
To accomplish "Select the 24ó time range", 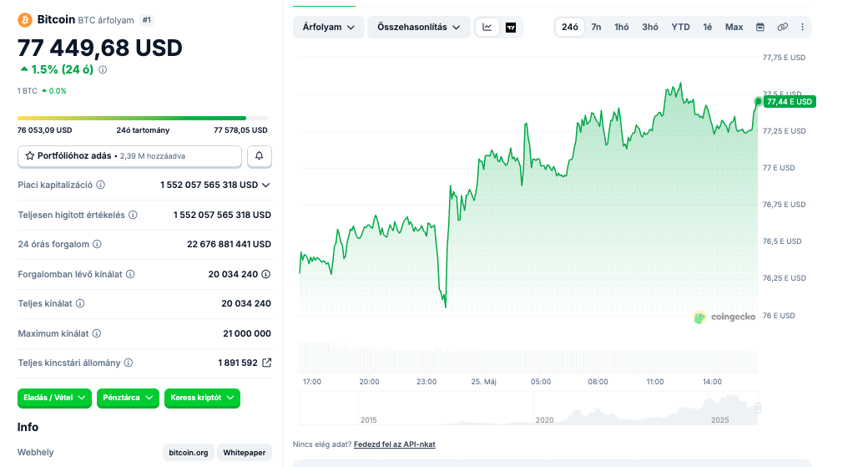I will tap(569, 27).
